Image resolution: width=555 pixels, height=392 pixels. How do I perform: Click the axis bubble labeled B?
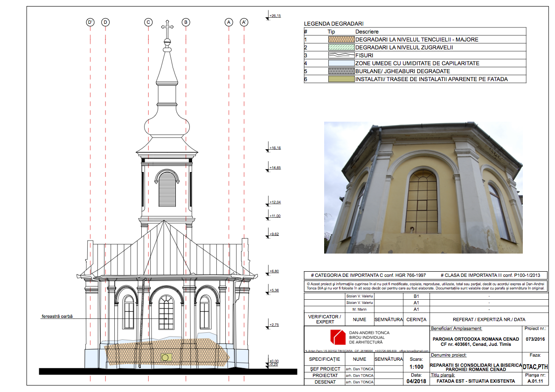[x=186, y=22]
